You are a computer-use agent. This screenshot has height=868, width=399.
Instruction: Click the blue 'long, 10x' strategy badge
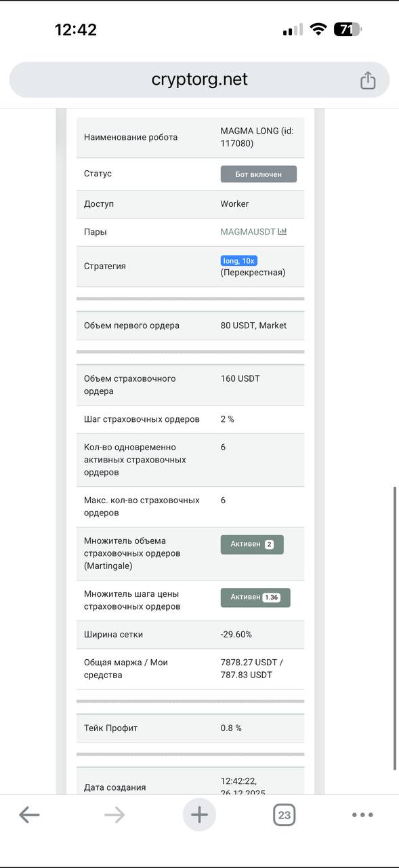(x=238, y=260)
